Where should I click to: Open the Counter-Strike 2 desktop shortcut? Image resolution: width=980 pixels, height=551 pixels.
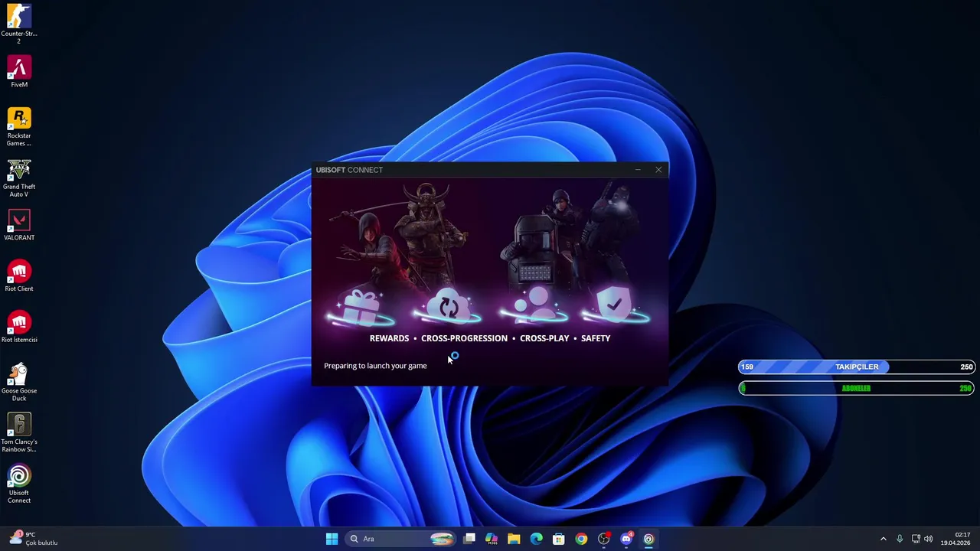pyautogui.click(x=19, y=23)
